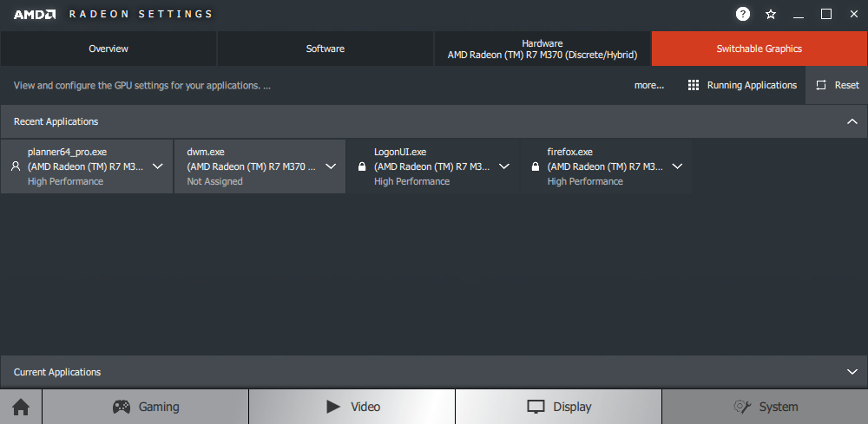The height and width of the screenshot is (424, 868).
Task: Click 'LogonUI.exe' application name
Action: point(400,152)
